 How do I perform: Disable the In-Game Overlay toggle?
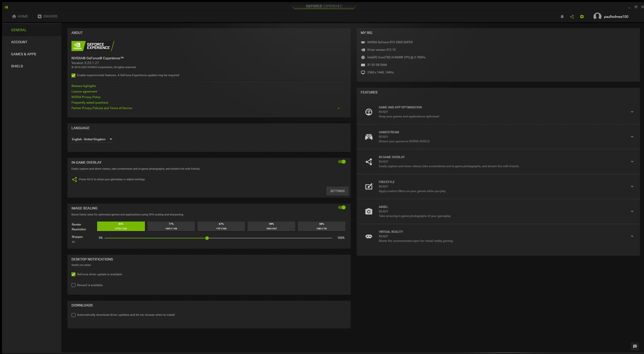click(342, 162)
